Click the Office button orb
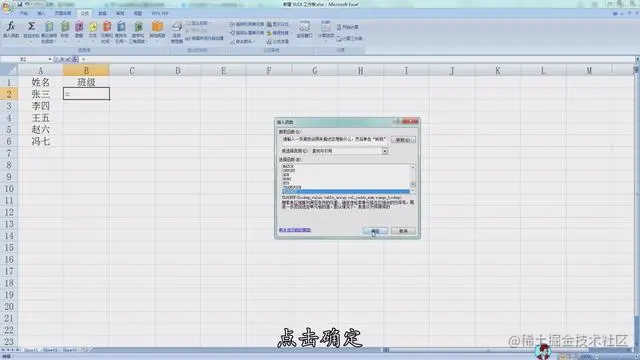The height and width of the screenshot is (360, 640). tap(7, 7)
